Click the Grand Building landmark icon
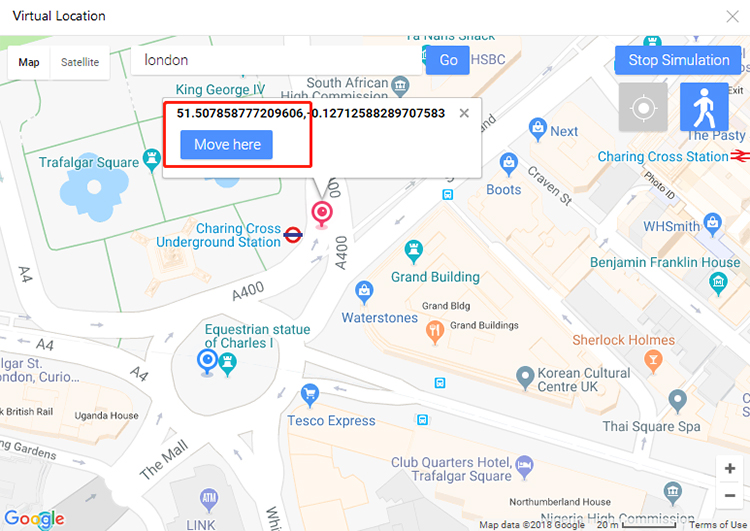Image resolution: width=750 pixels, height=531 pixels. [x=414, y=252]
